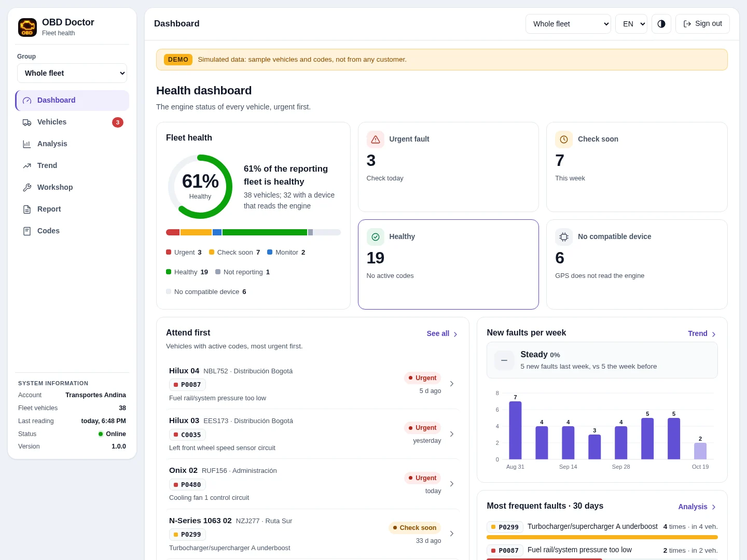This screenshot has width=747, height=560.
Task: Click the Sign out button
Action: coord(702,24)
